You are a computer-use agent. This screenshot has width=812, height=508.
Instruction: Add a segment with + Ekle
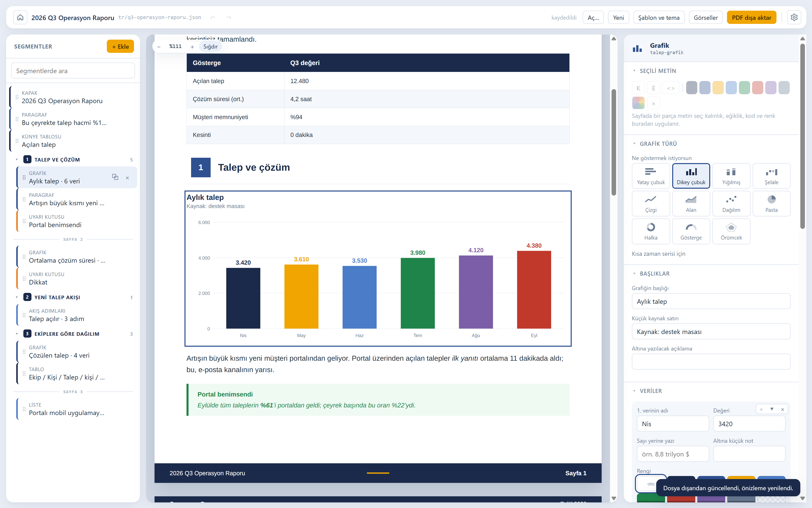tap(121, 46)
